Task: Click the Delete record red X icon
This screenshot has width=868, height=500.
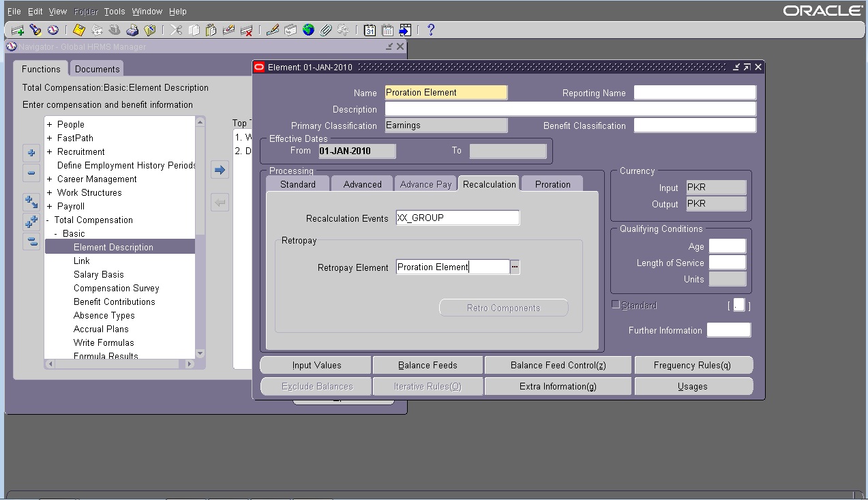Action: pos(247,30)
